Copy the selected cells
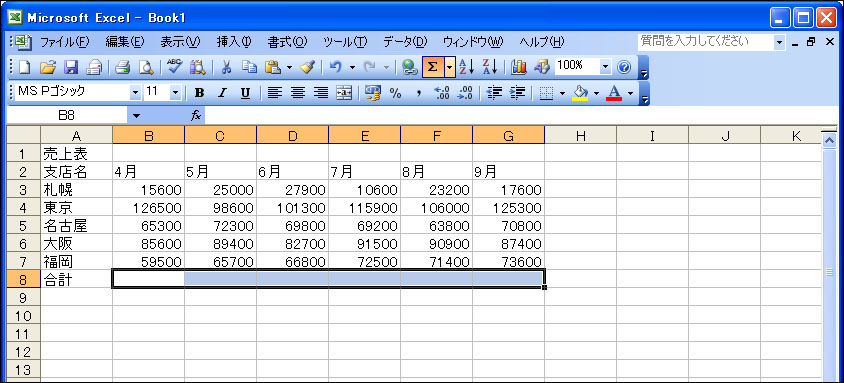Viewport: 844px width, 383px height. coord(249,67)
